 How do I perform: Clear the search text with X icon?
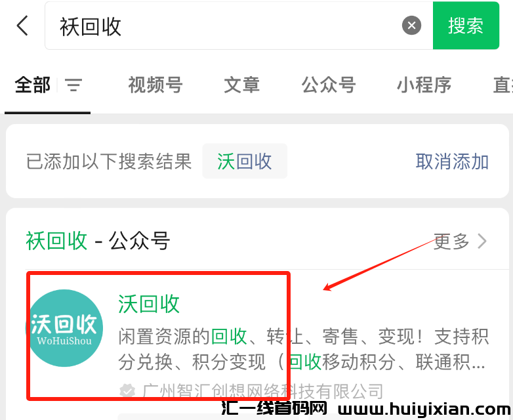(411, 25)
